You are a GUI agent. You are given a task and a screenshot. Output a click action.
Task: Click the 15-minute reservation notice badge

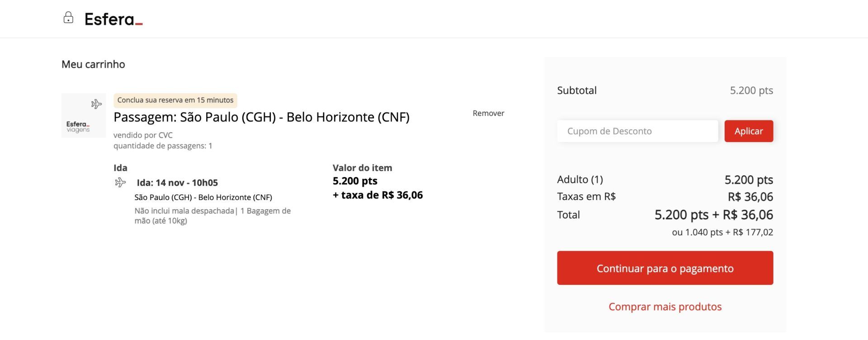175,100
